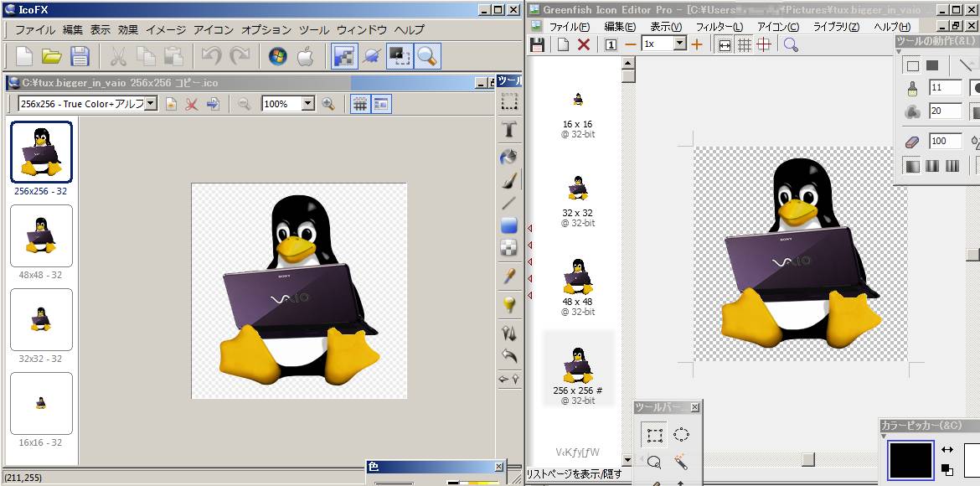The width and height of the screenshot is (980, 486).
Task: Open a file using IcoFX folder icon
Action: coord(51,56)
